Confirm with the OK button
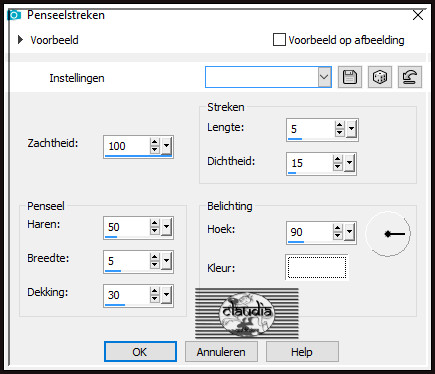Image resolution: width=435 pixels, height=374 pixels. point(140,352)
